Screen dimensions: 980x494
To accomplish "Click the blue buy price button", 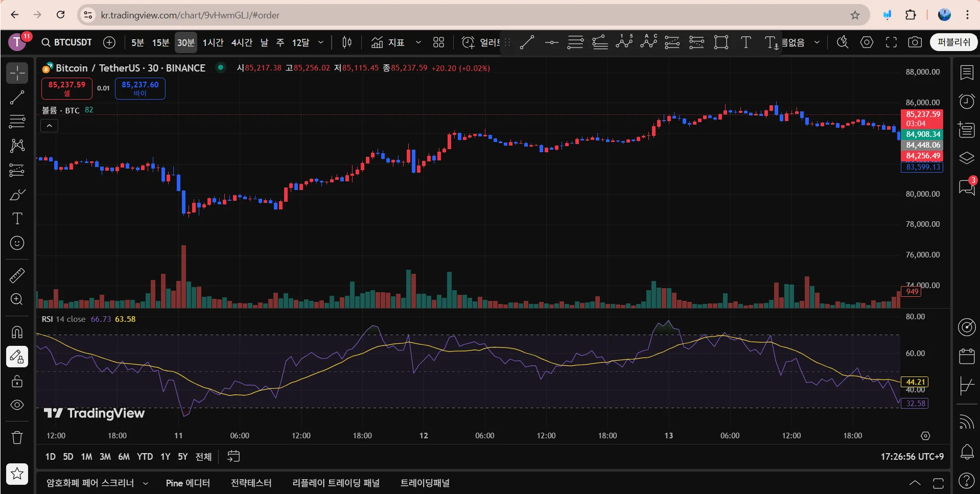I will pos(140,88).
